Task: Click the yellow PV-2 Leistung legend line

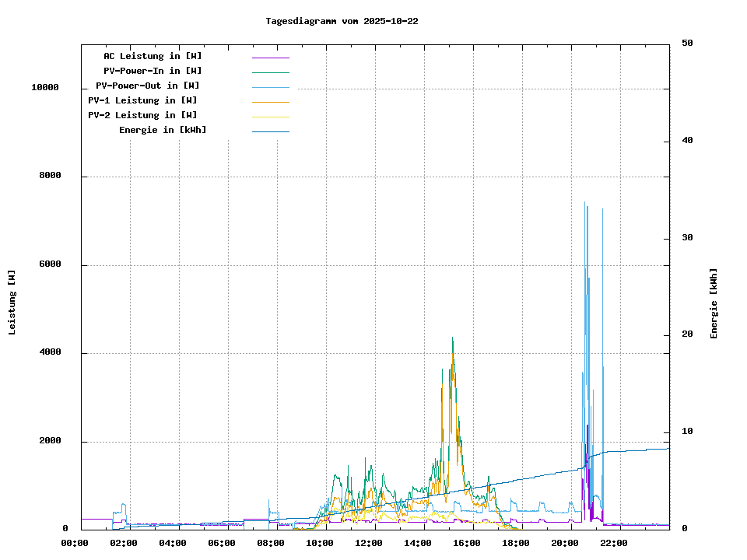Action: point(270,117)
